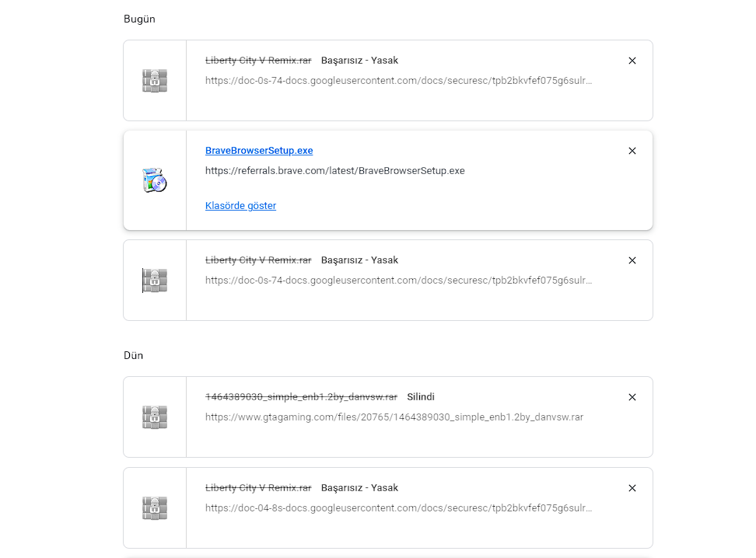Open the gtagaming.com source URL
The width and height of the screenshot is (756, 558).
(x=394, y=417)
